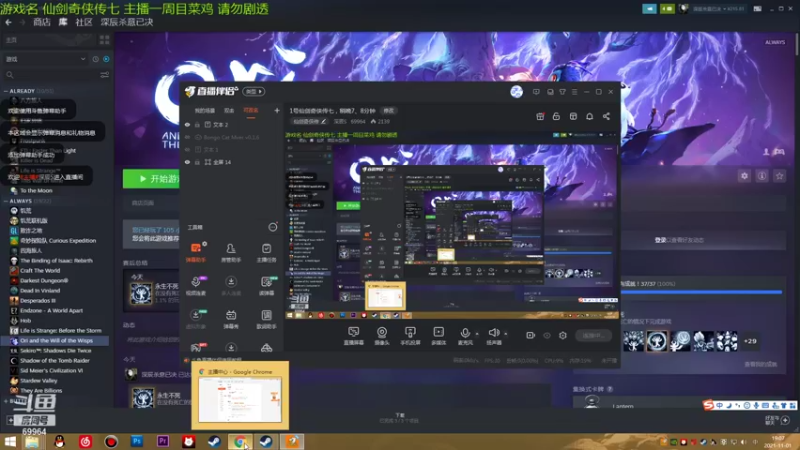The height and width of the screenshot is (450, 800).
Task: Toggle Steam recent activity clock filter
Action: pyautogui.click(x=95, y=59)
